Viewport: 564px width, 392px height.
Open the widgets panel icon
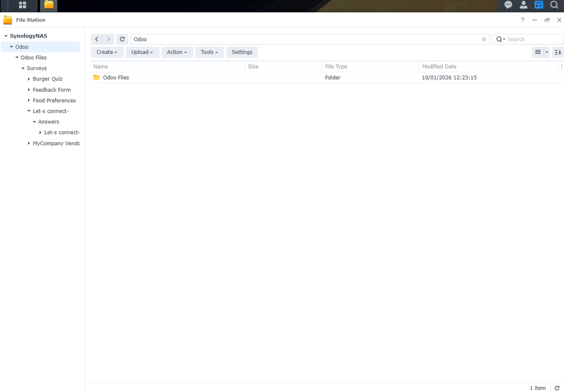(x=539, y=4)
